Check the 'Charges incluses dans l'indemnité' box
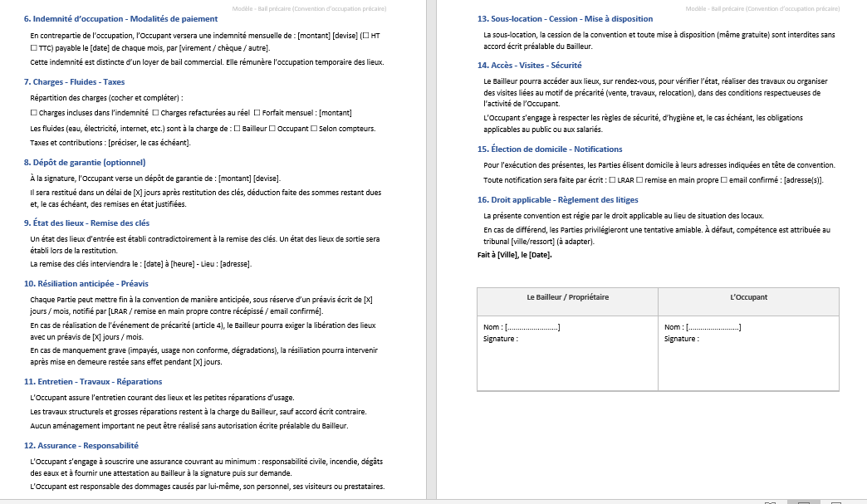 pos(33,113)
